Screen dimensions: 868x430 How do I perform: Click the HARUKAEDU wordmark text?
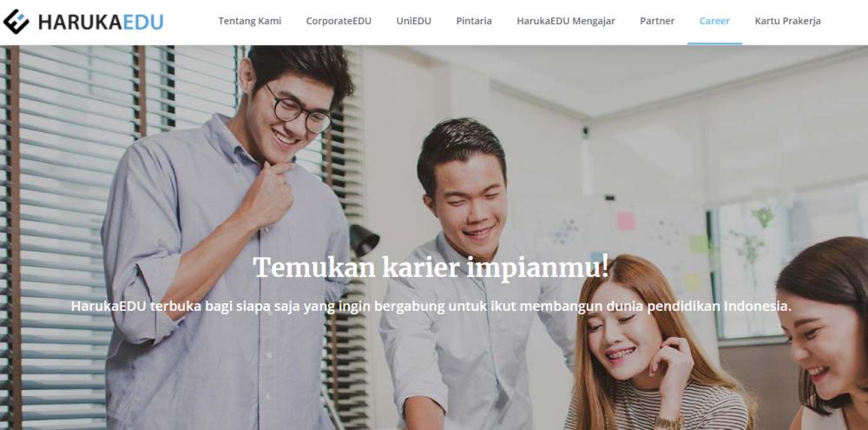[101, 23]
